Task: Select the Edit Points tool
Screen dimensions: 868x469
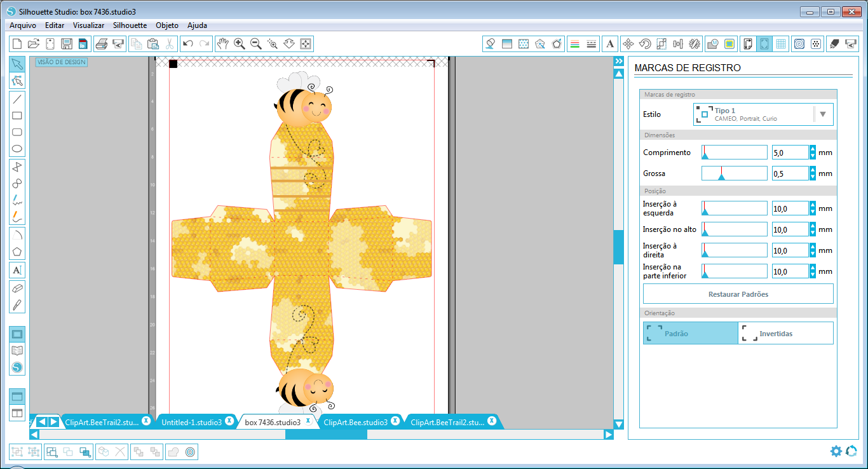Action: (17, 81)
